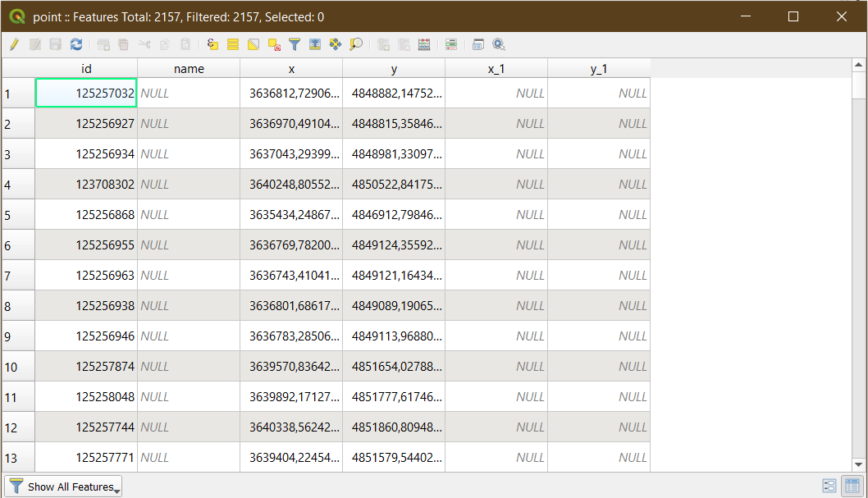The width and height of the screenshot is (868, 498).
Task: Click the vertical scrollbar down arrow
Action: 859,465
